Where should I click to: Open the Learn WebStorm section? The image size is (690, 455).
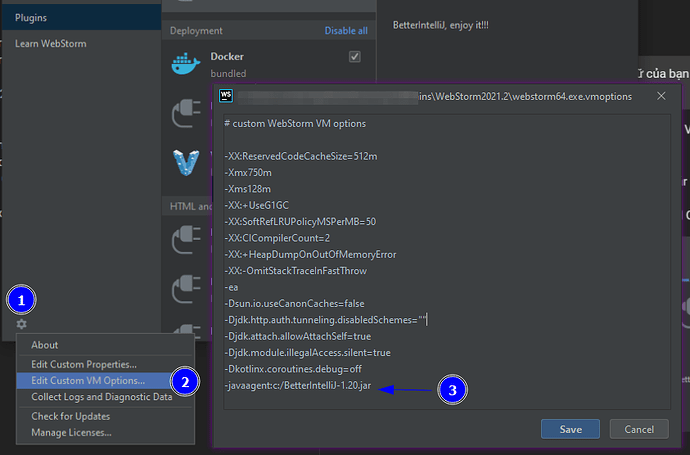50,44
